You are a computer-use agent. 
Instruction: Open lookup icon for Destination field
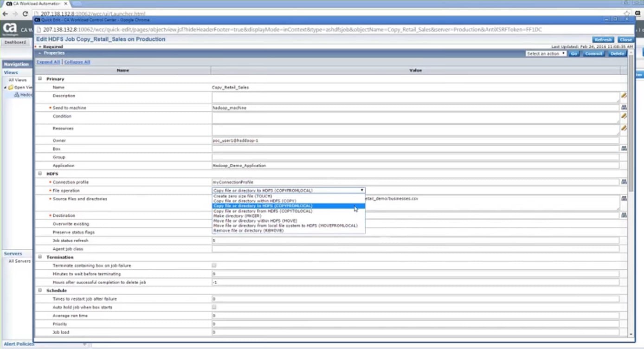click(624, 215)
